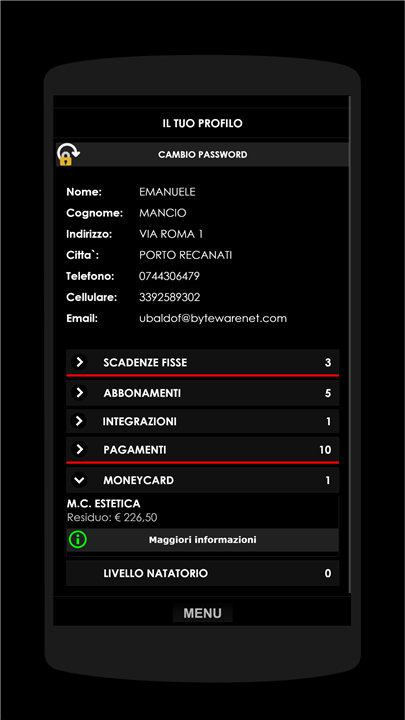The image size is (405, 720).
Task: Expand the Integrazioni chevron arrow
Action: tap(79, 421)
